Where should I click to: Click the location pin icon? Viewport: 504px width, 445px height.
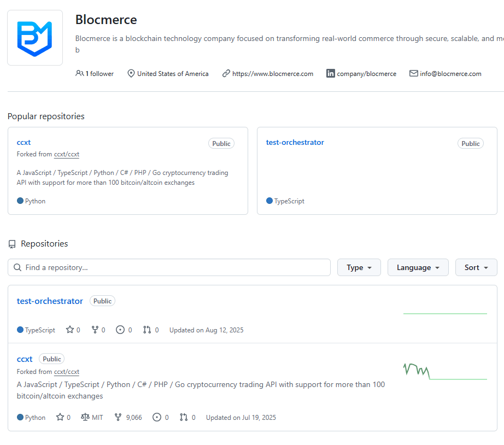[131, 73]
